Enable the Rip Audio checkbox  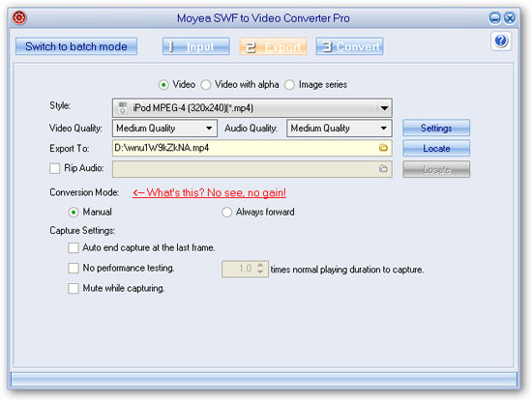54,168
